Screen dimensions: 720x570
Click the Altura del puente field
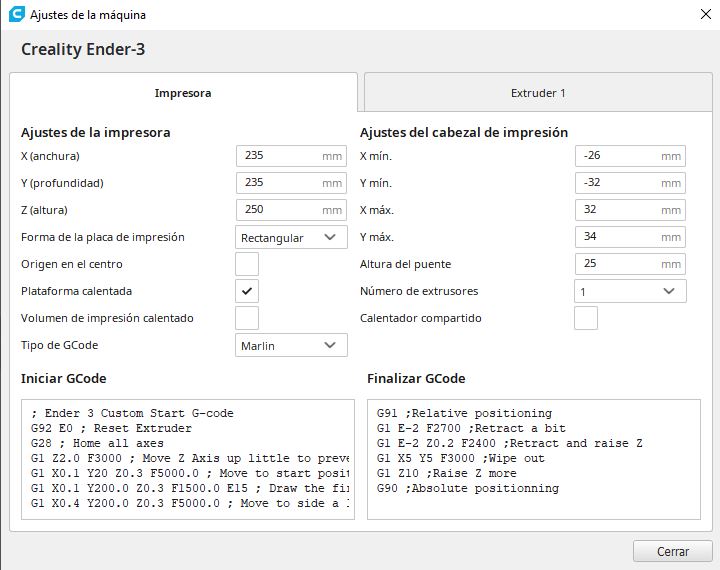(x=617, y=264)
